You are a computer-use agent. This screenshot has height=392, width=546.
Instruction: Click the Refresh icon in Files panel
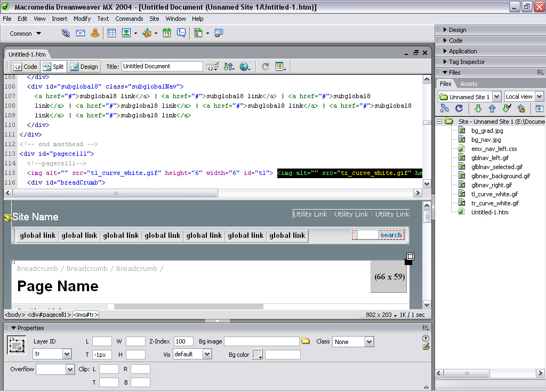pyautogui.click(x=459, y=108)
